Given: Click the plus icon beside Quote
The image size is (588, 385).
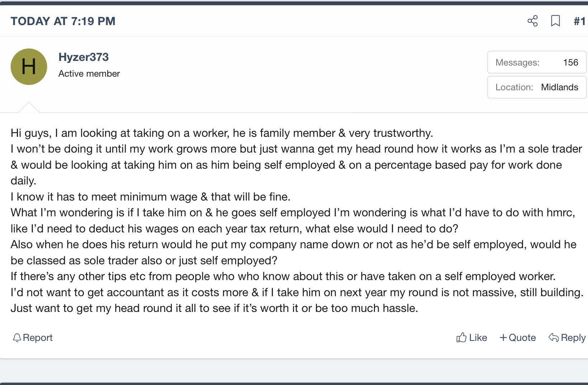Looking at the screenshot, I should (x=503, y=338).
